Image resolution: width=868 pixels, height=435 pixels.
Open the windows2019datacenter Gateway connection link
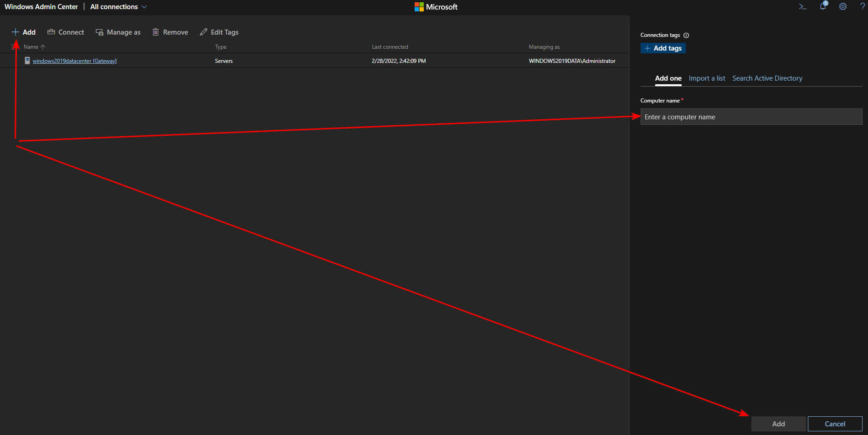pos(74,61)
